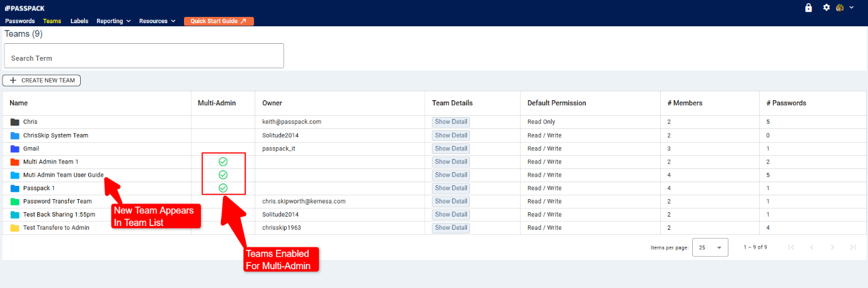
Task: Select ChrisSkip System Team name
Action: 56,135
